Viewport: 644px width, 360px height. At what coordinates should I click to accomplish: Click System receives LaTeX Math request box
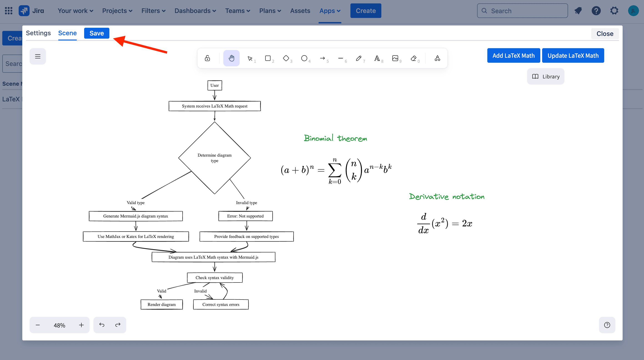point(214,106)
